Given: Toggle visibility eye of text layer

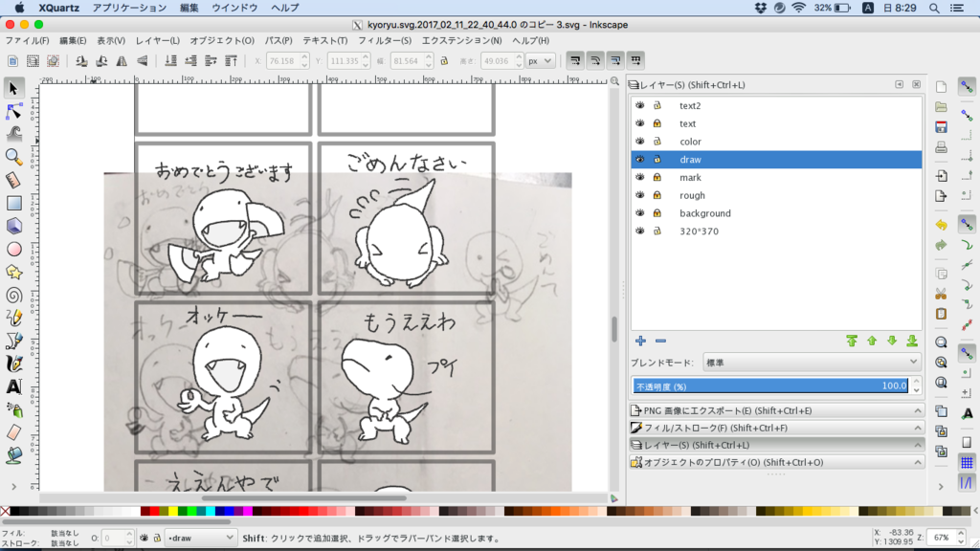Looking at the screenshot, I should [640, 123].
